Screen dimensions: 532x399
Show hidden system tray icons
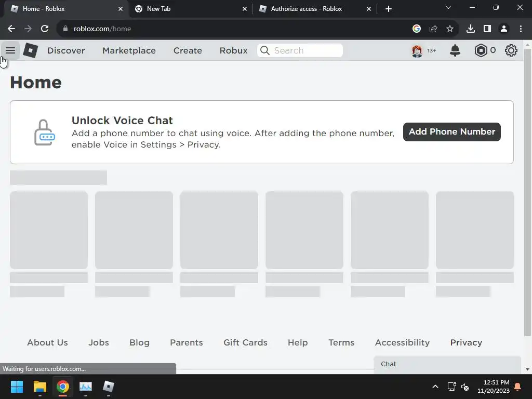[435, 387]
